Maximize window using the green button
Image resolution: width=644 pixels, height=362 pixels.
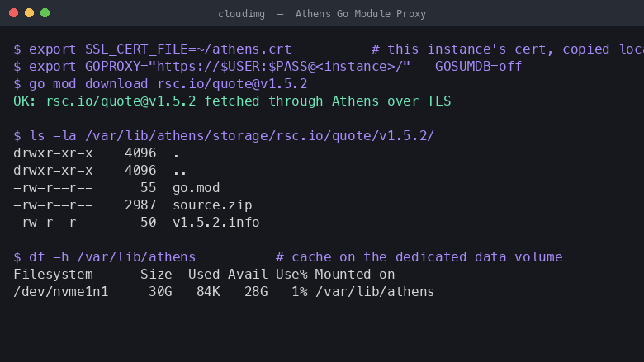tap(45, 13)
